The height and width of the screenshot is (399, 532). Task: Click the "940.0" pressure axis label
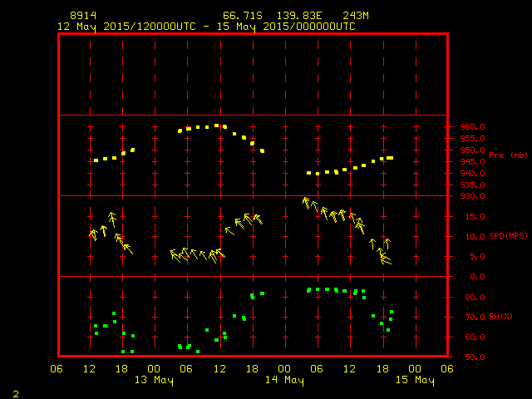click(x=473, y=174)
